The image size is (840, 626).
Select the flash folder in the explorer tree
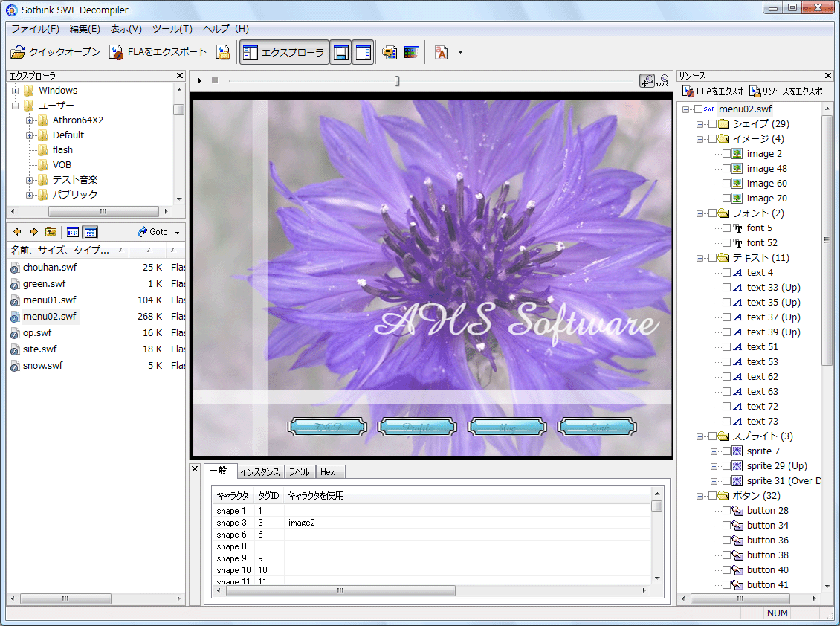pos(62,150)
